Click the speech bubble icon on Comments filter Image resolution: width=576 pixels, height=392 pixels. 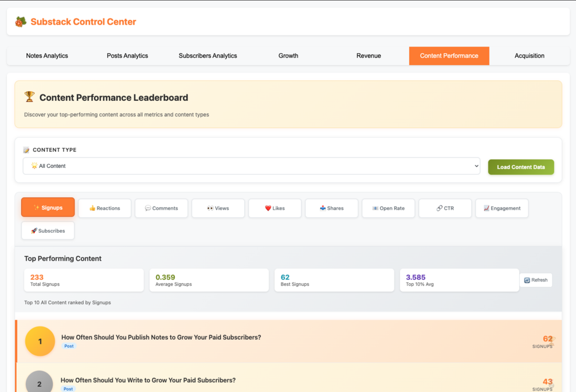(x=148, y=208)
